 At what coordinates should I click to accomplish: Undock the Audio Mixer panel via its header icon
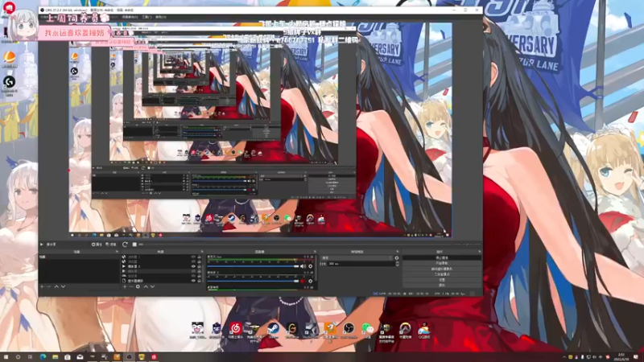pos(315,252)
